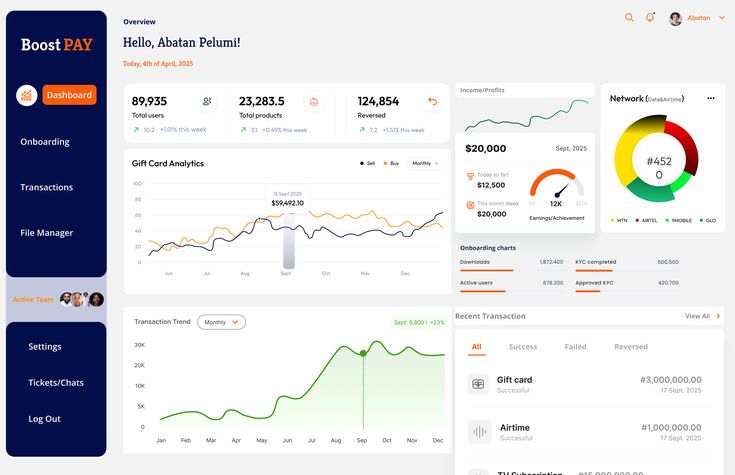This screenshot has width=735, height=475.
Task: Click the Log Out button
Action: coord(44,419)
